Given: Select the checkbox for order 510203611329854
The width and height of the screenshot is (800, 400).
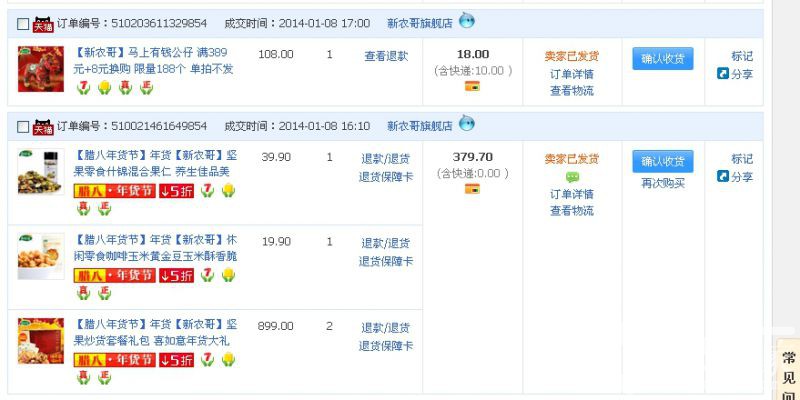Looking at the screenshot, I should (23, 24).
